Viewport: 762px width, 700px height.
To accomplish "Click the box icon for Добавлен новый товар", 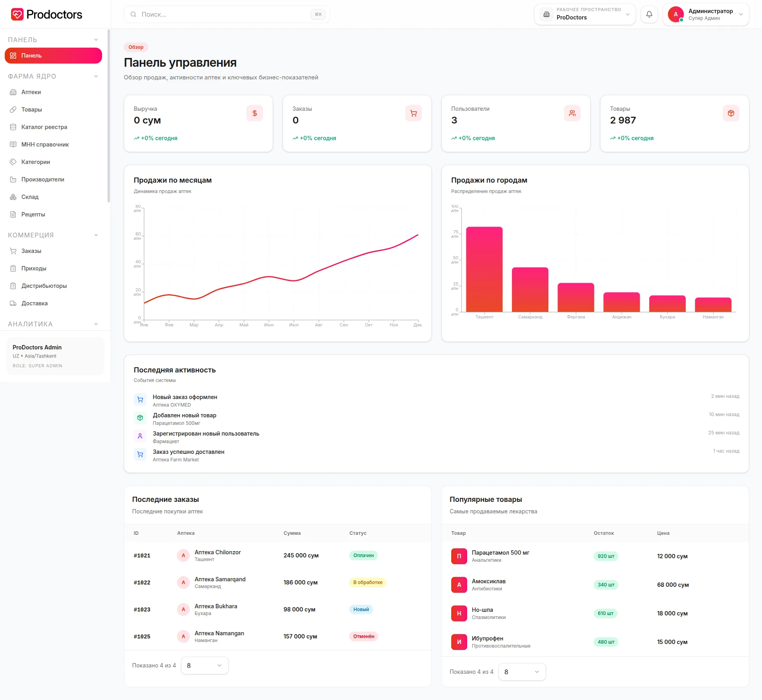I will pos(140,418).
